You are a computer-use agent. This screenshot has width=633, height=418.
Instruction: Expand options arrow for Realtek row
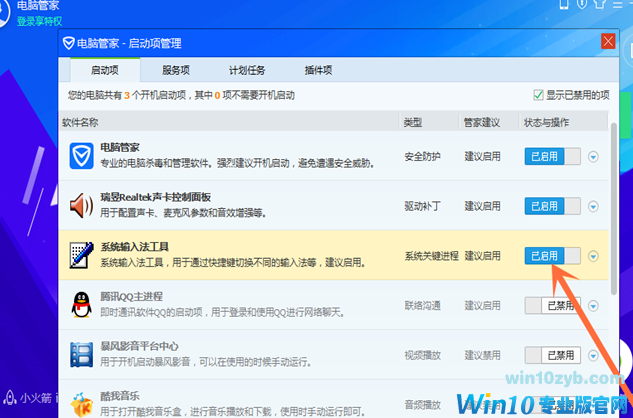coord(593,206)
